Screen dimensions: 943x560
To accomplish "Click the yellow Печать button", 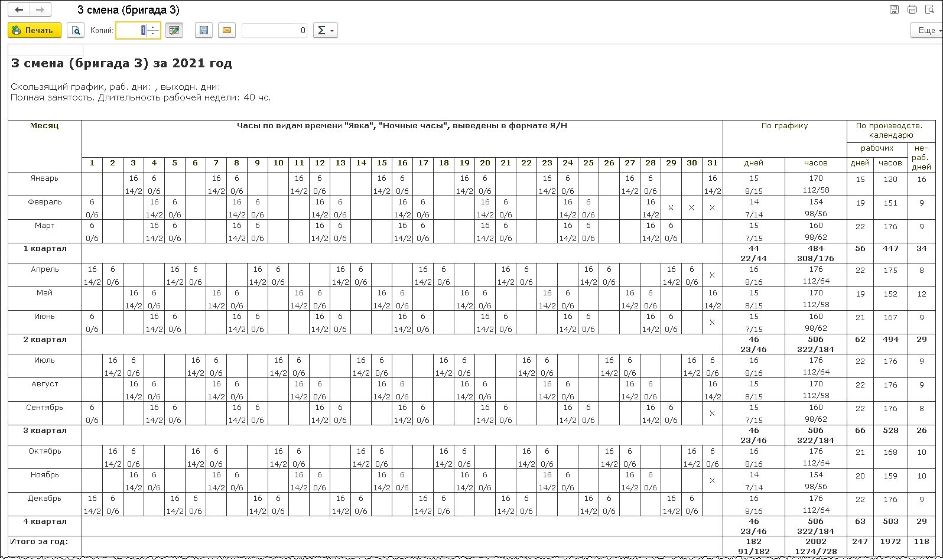I will coord(34,30).
